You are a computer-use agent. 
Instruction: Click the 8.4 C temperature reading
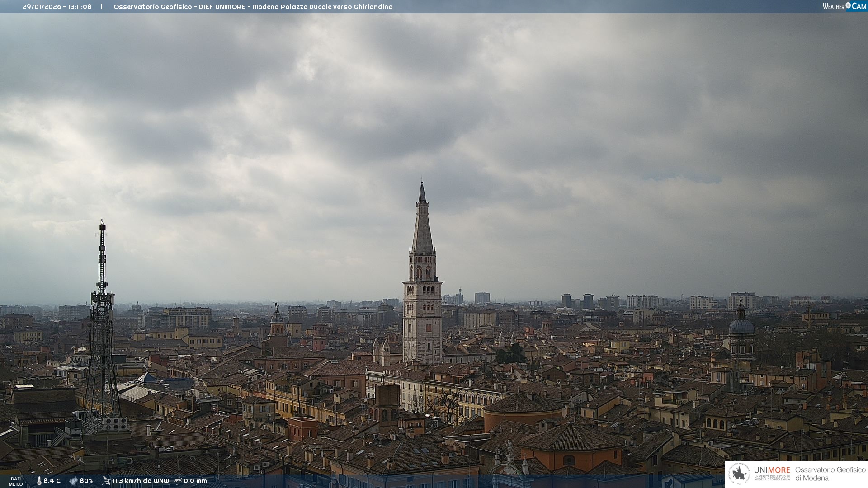(52, 481)
